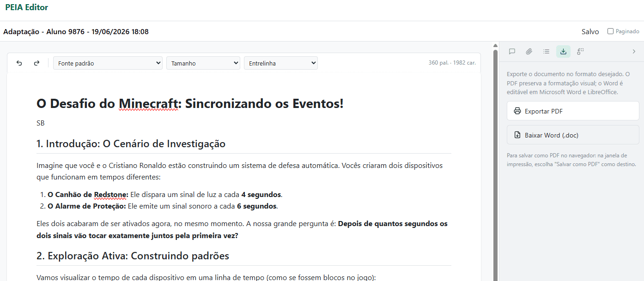Open the attachments panel (paperclip icon)
Image resolution: width=644 pixels, height=281 pixels.
click(x=529, y=52)
